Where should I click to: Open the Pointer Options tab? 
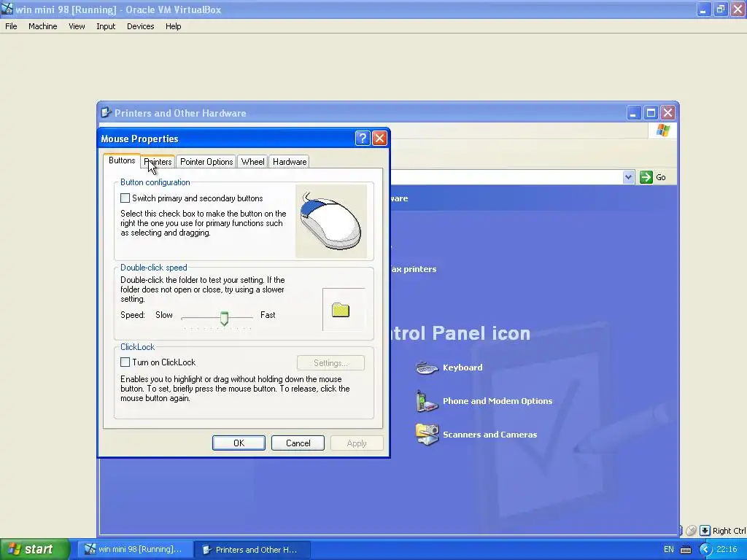coord(206,162)
